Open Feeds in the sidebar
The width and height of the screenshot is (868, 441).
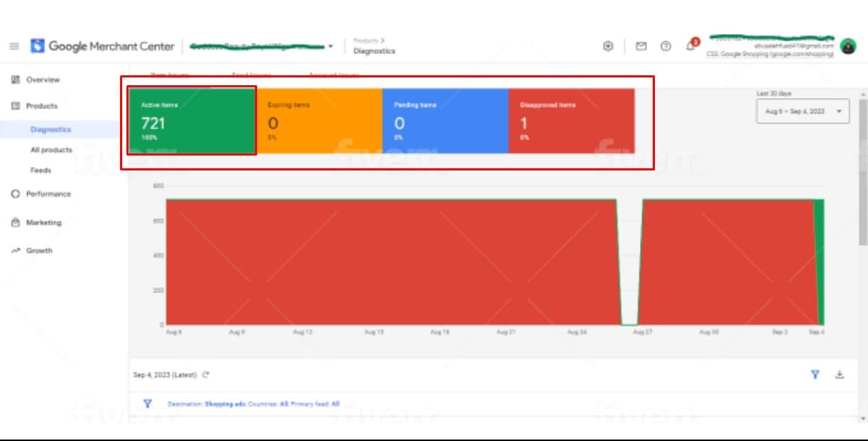[40, 170]
